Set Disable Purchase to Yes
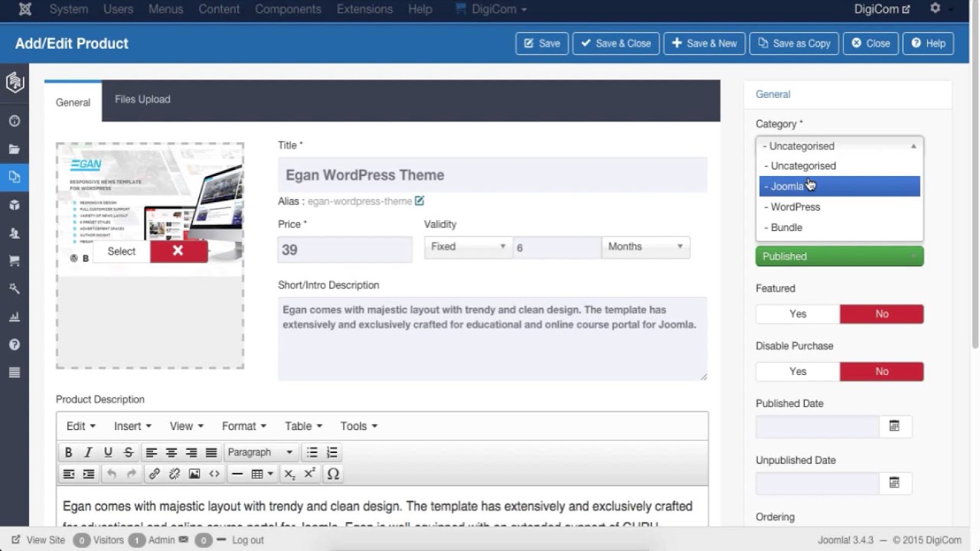 click(x=798, y=371)
